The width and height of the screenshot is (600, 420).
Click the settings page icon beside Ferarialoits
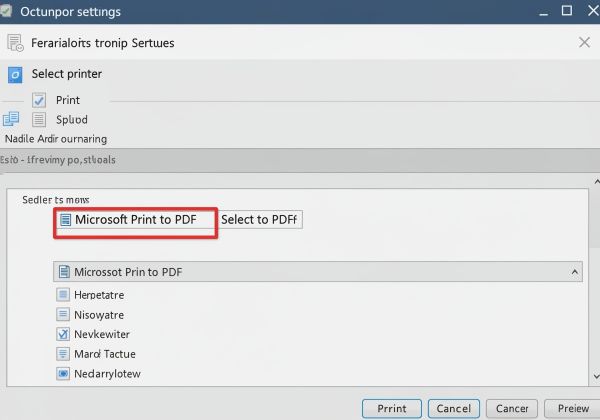click(15, 42)
